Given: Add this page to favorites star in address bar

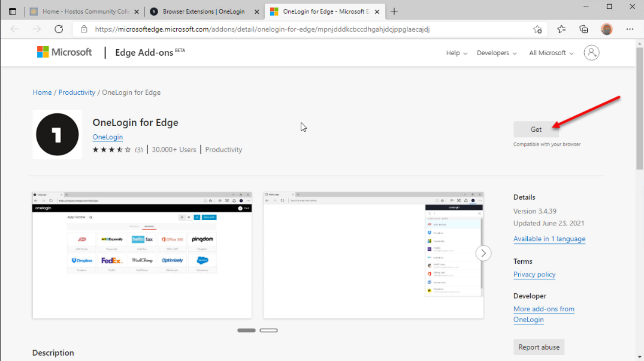Looking at the screenshot, I should (x=537, y=29).
